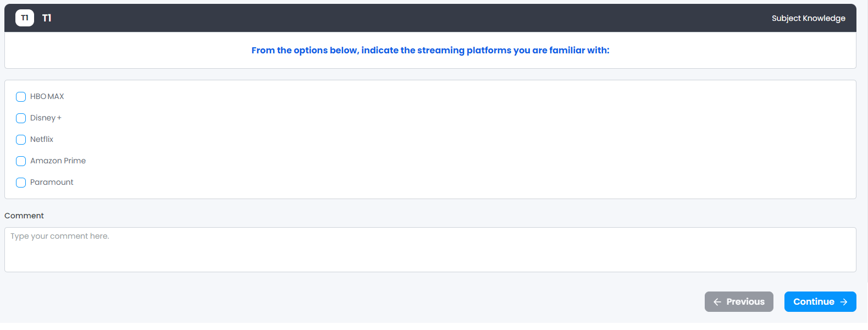The image size is (868, 330).
Task: Click the T1 badge icon in header
Action: [x=25, y=18]
